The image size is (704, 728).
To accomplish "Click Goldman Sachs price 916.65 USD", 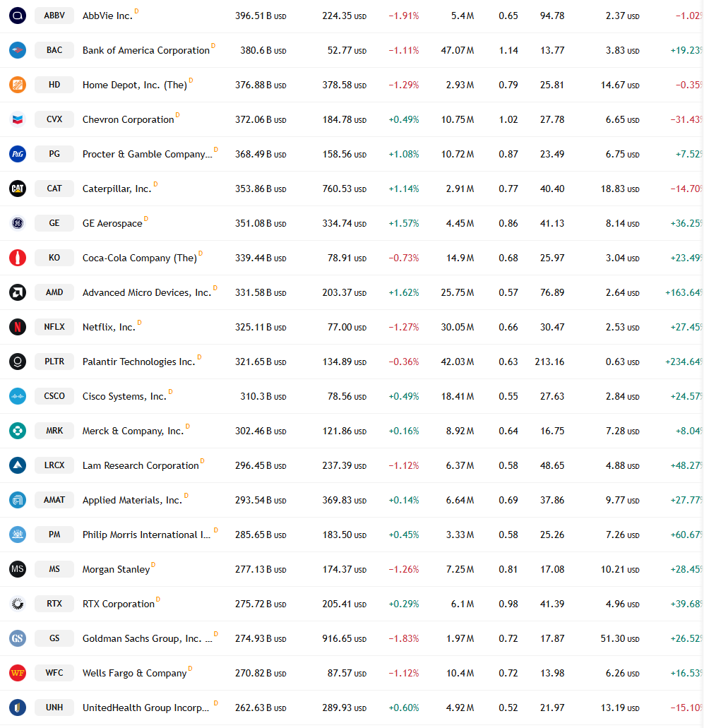I will point(345,639).
